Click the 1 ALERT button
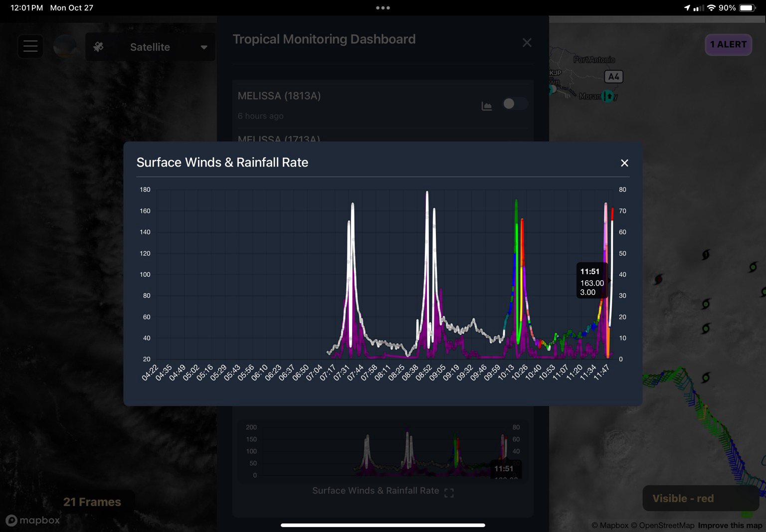This screenshot has height=532, width=766. 728,44
